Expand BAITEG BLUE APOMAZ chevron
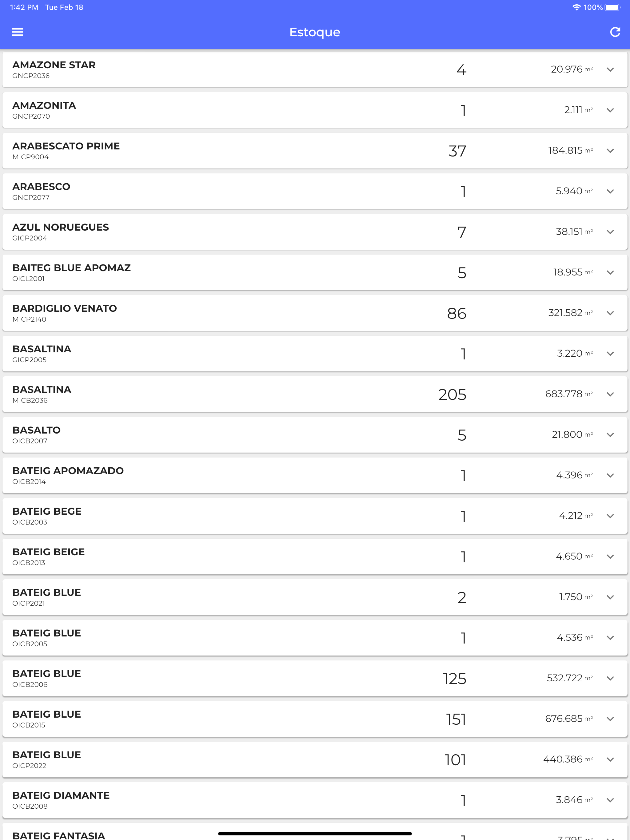This screenshot has width=630, height=840. point(610,273)
